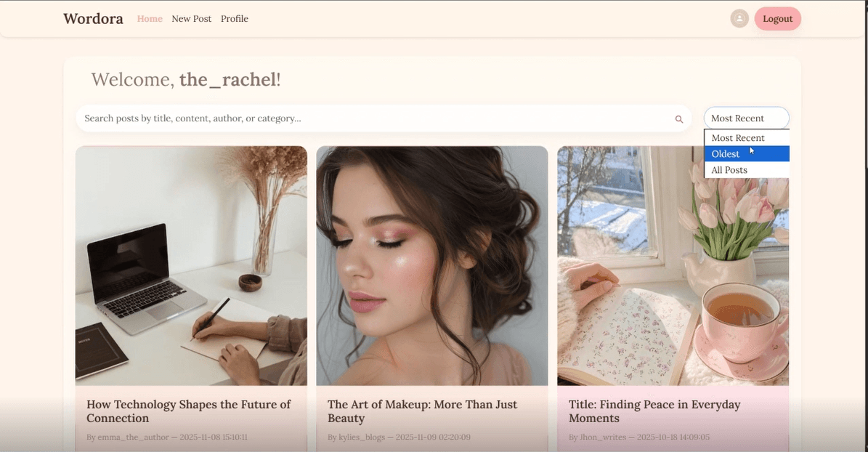The image size is (868, 452).
Task: Click the Wordora logo
Action: point(93,18)
